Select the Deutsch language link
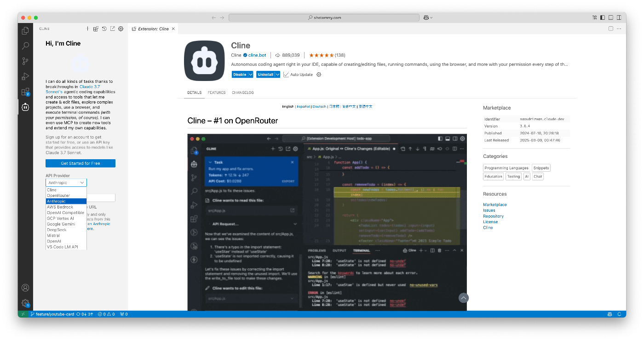This screenshot has height=341, width=644. pos(319,106)
